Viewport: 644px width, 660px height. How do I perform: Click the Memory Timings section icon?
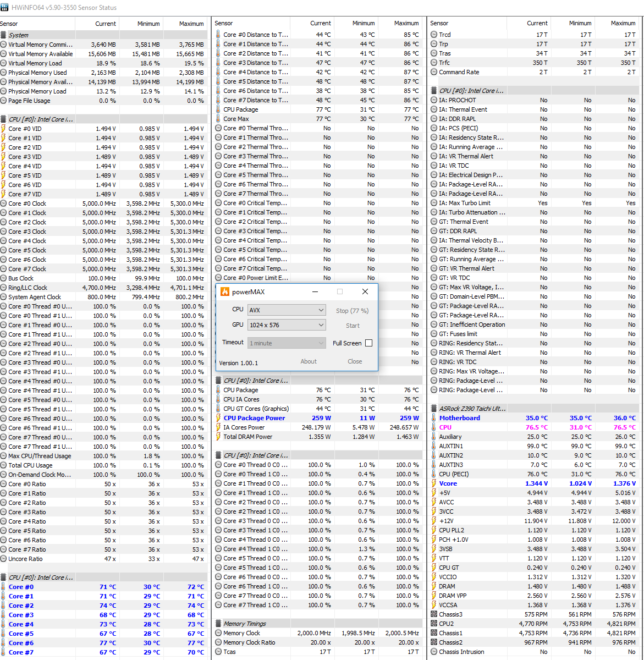[x=219, y=624]
